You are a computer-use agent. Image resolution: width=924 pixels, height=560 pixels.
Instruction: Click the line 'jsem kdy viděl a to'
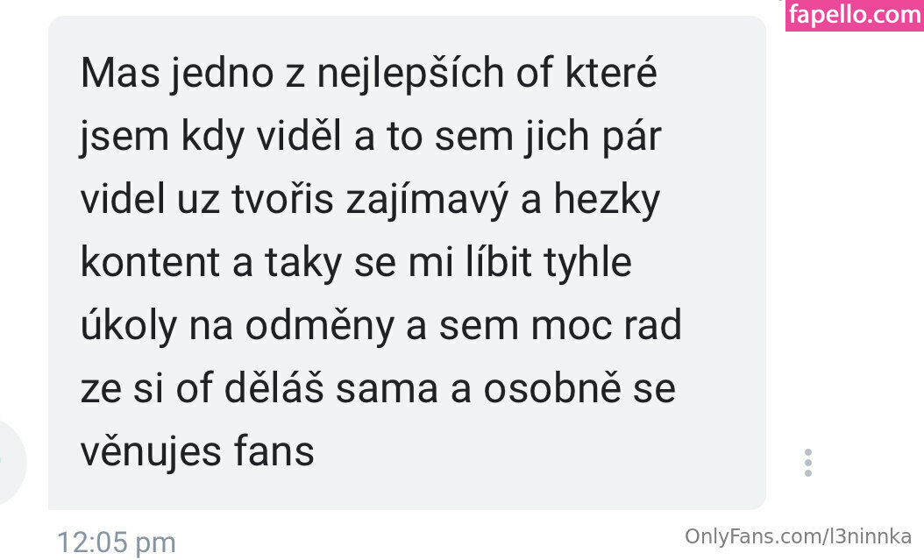371,137
